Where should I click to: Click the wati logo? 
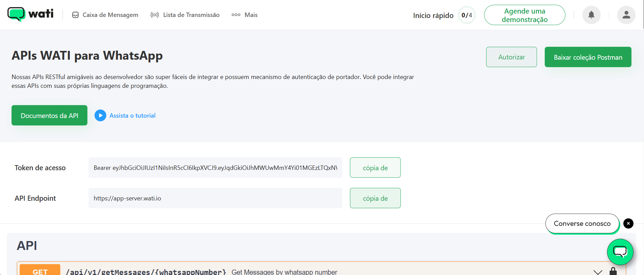pos(30,14)
